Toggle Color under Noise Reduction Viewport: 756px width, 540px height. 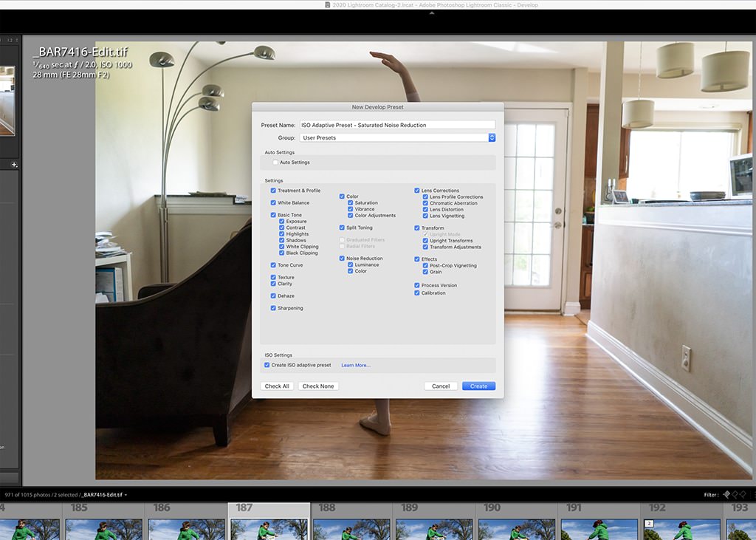click(351, 270)
